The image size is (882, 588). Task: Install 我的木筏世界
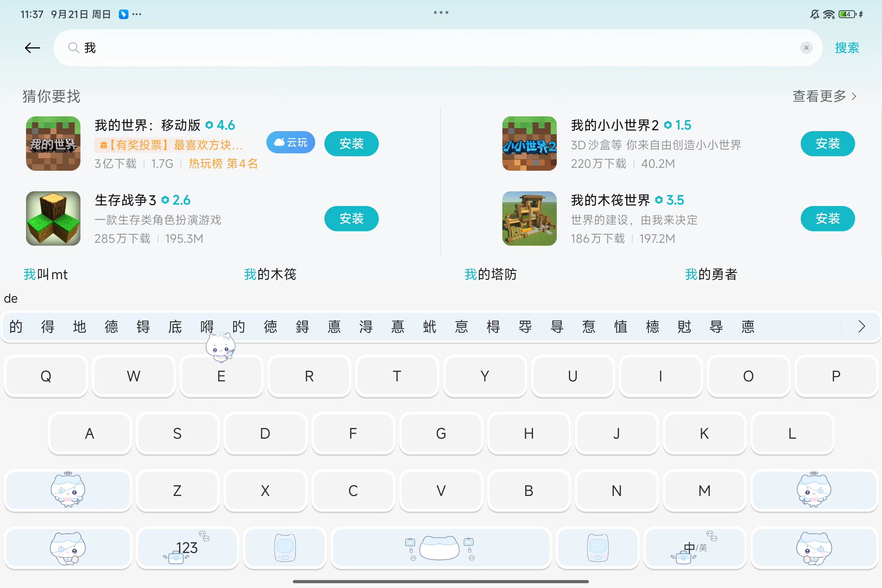(x=828, y=219)
